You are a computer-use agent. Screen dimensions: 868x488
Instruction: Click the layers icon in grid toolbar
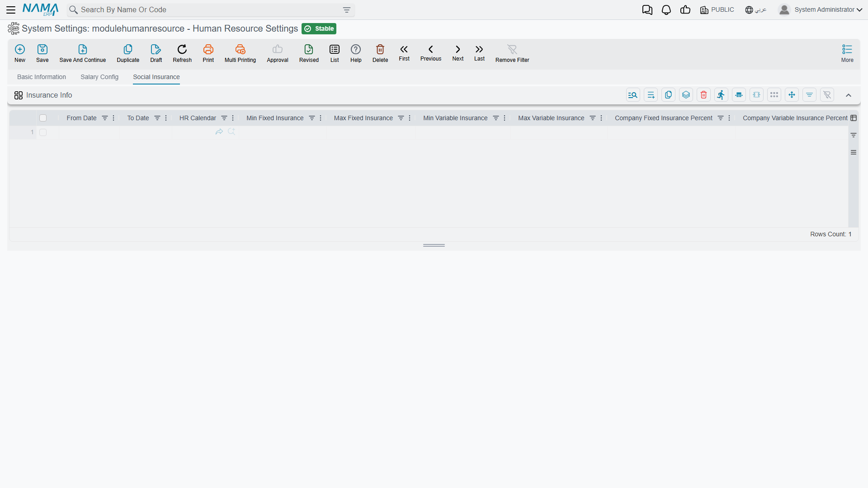686,95
